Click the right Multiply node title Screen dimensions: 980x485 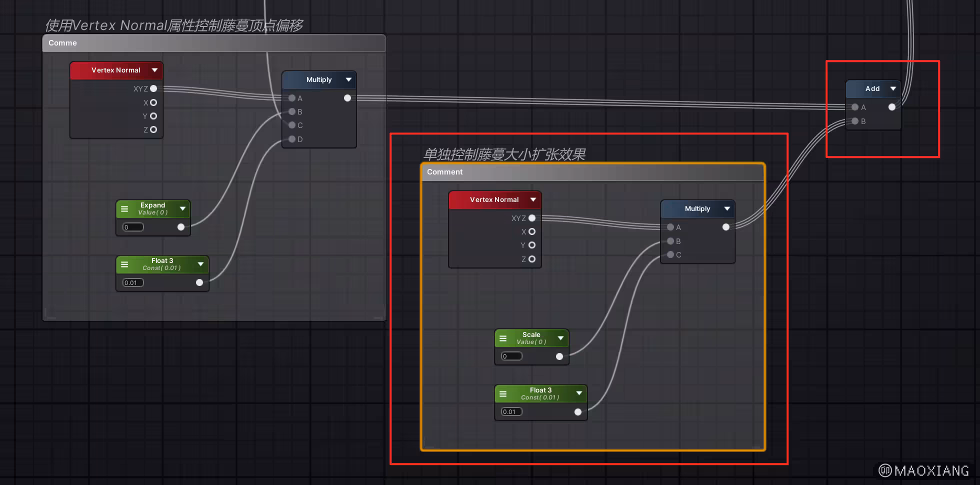(697, 208)
